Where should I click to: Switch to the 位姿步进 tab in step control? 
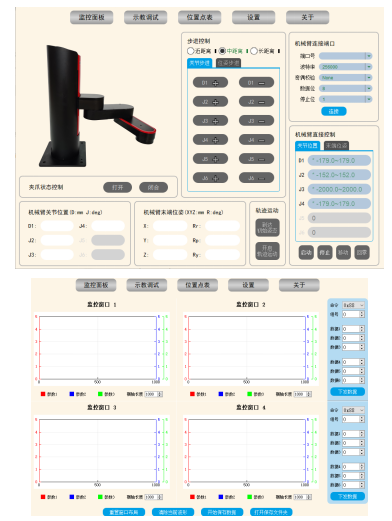(228, 63)
